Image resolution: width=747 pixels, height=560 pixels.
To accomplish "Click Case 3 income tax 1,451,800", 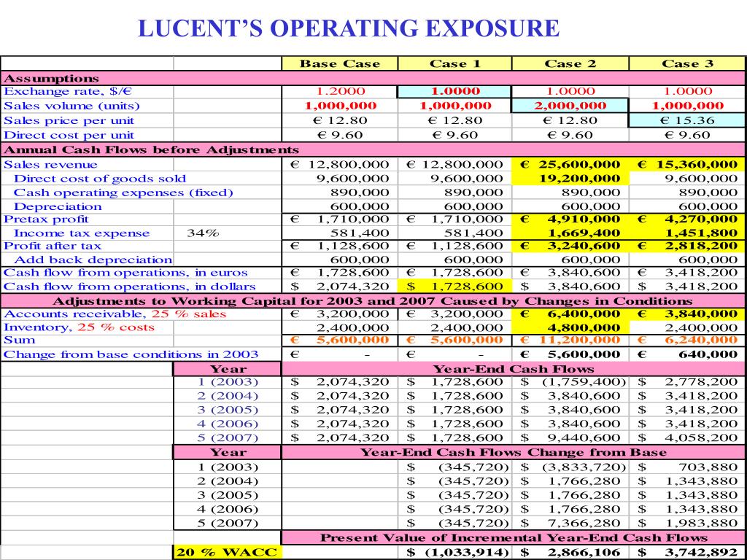I will tap(687, 233).
